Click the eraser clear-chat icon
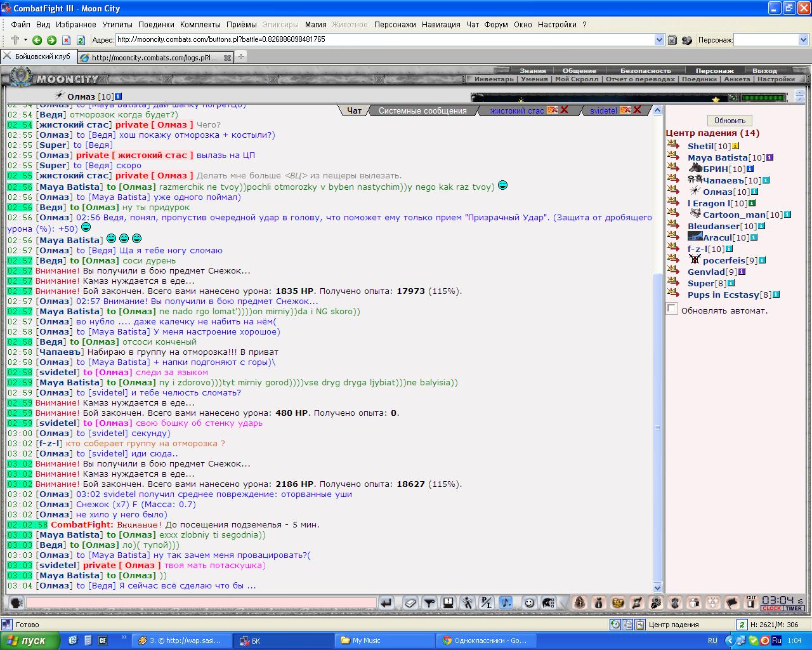Screen dimensions: 812x650 tap(410, 602)
